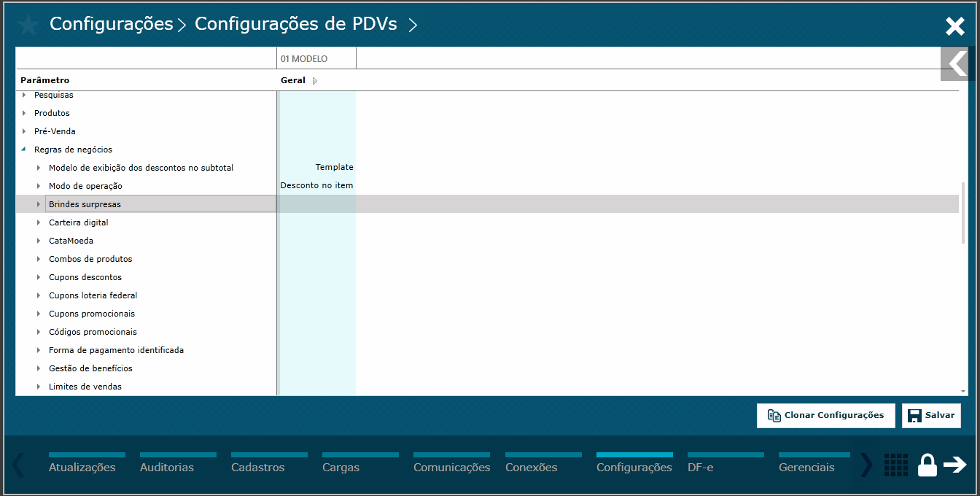This screenshot has height=496, width=980.
Task: Click the star favorite icon in title bar
Action: (28, 25)
